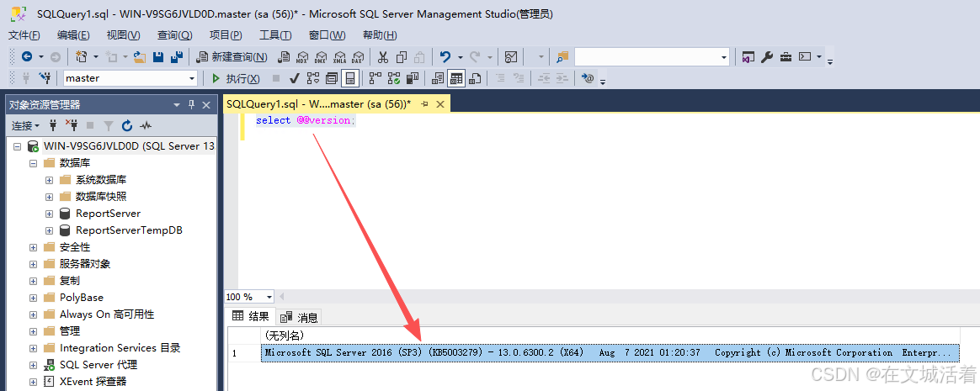Screen dimensions: 980x391
Task: Open the 文件(F) menu
Action: point(24,35)
